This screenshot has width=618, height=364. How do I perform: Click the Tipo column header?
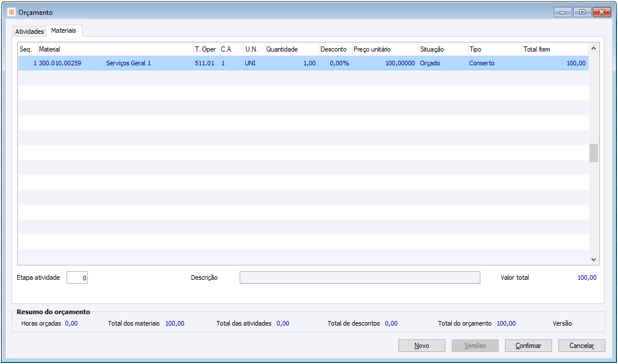(495, 49)
